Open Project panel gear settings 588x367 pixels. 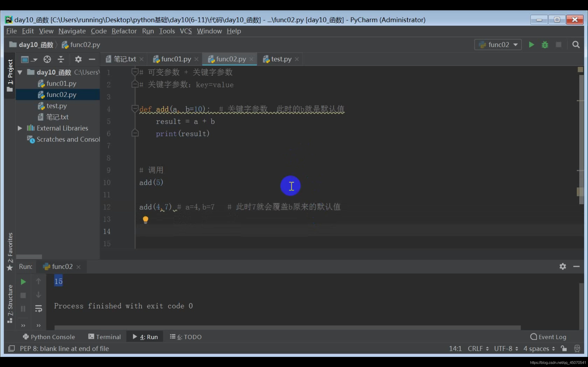(x=78, y=59)
